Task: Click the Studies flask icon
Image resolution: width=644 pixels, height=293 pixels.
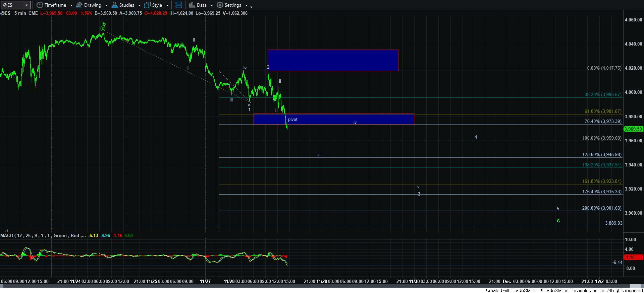Action: pos(115,5)
